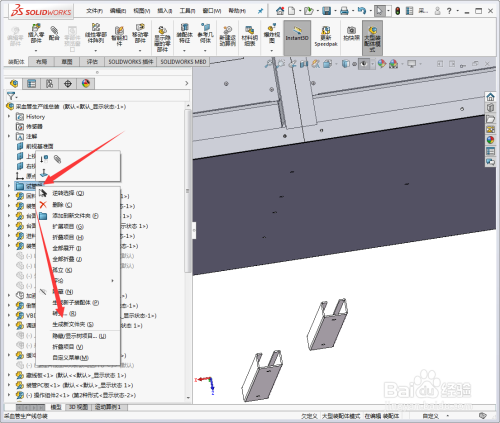Click the edit appearance color ball in view toolbar
Screen dimensions: 500x423
(x=382, y=63)
